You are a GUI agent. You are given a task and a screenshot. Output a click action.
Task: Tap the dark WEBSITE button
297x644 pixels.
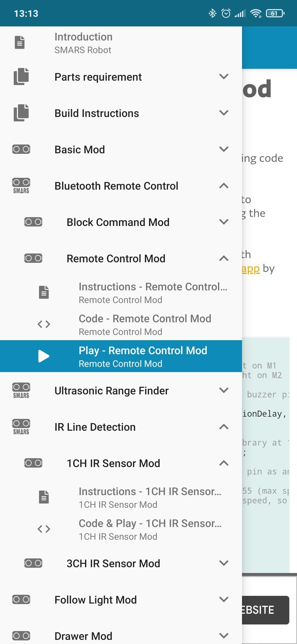265,610
